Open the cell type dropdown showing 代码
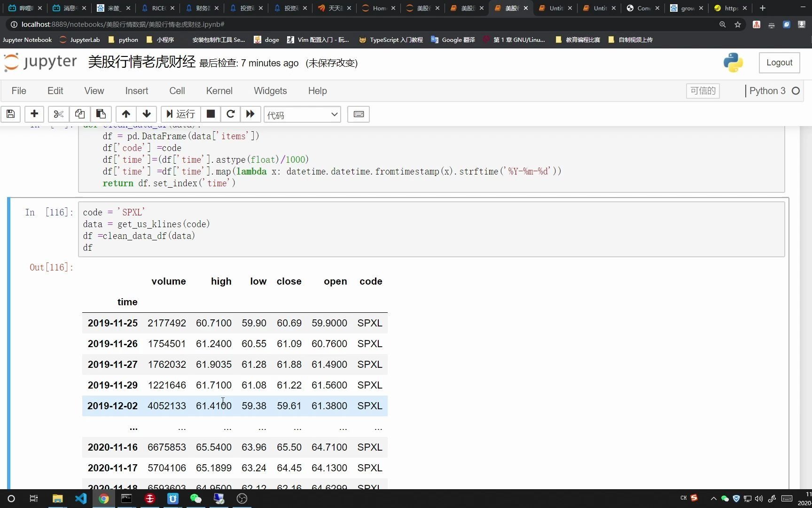 [x=302, y=114]
